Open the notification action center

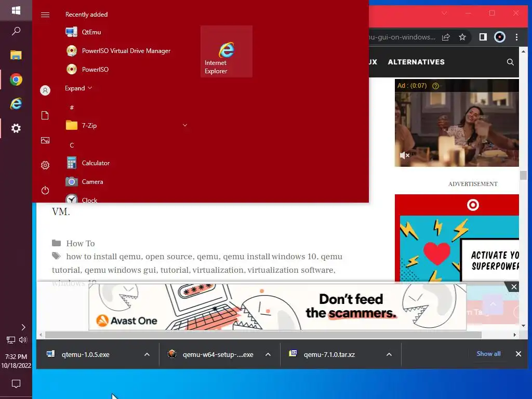(16, 384)
